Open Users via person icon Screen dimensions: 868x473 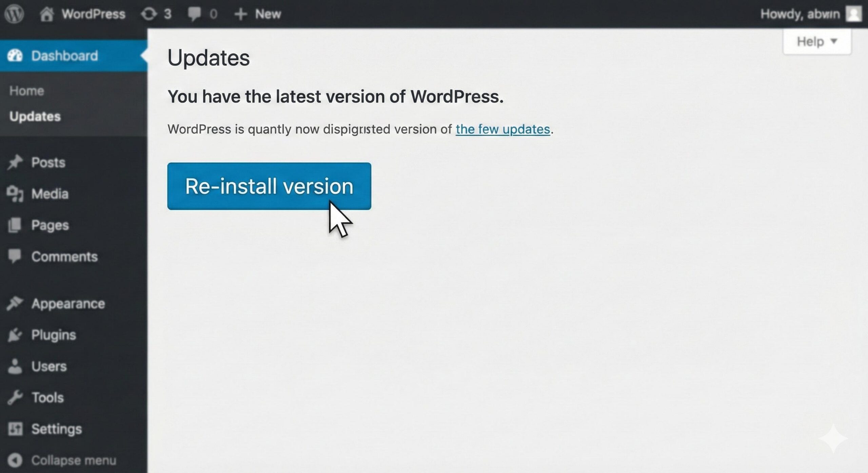15,366
